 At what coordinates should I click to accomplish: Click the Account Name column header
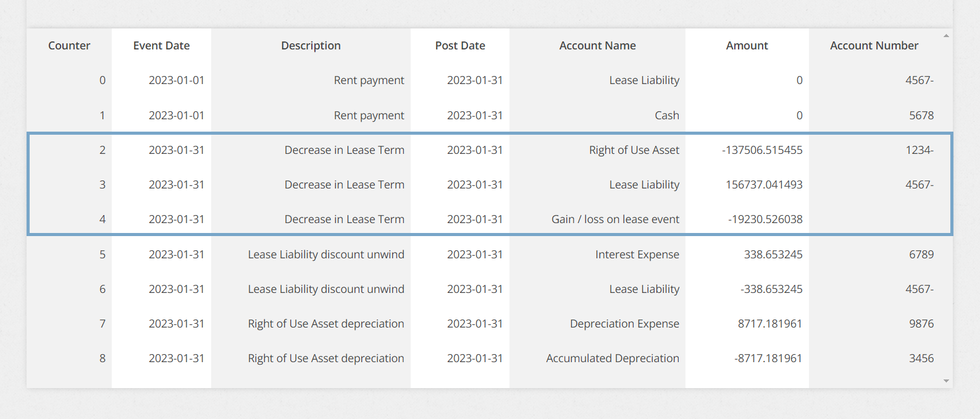click(x=597, y=46)
